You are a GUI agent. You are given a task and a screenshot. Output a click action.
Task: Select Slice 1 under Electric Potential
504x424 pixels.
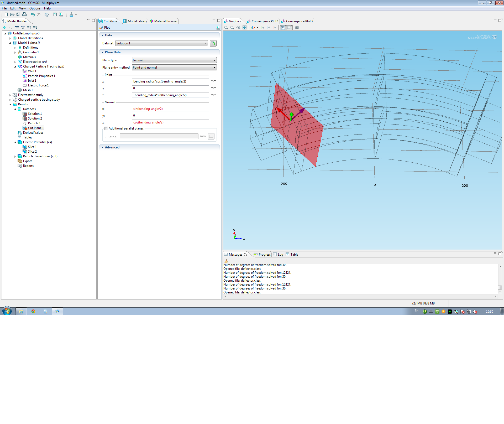(x=32, y=147)
